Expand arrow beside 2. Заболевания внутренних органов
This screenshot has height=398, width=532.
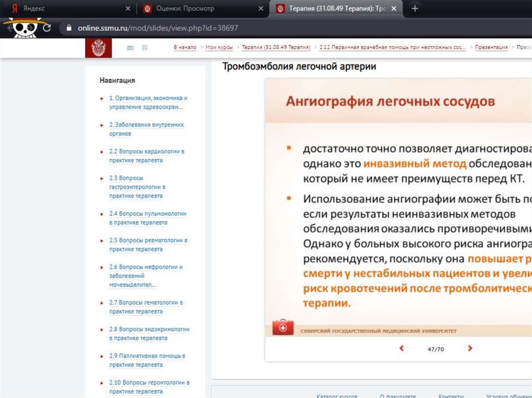(x=102, y=125)
